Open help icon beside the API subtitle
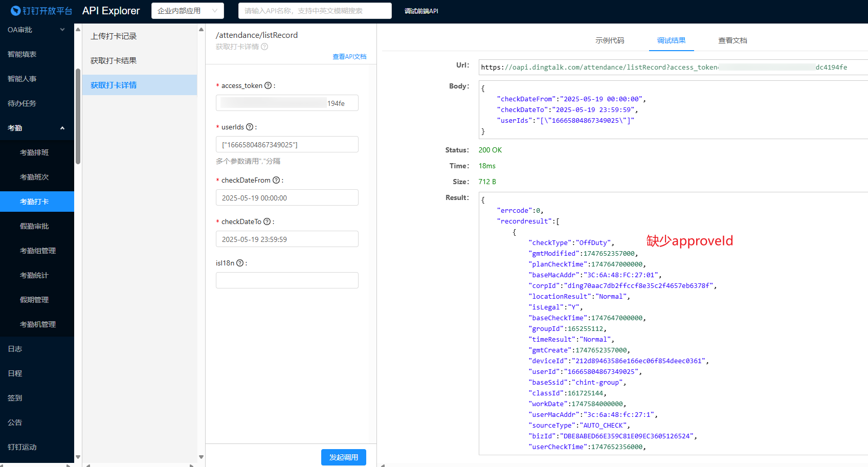 264,47
